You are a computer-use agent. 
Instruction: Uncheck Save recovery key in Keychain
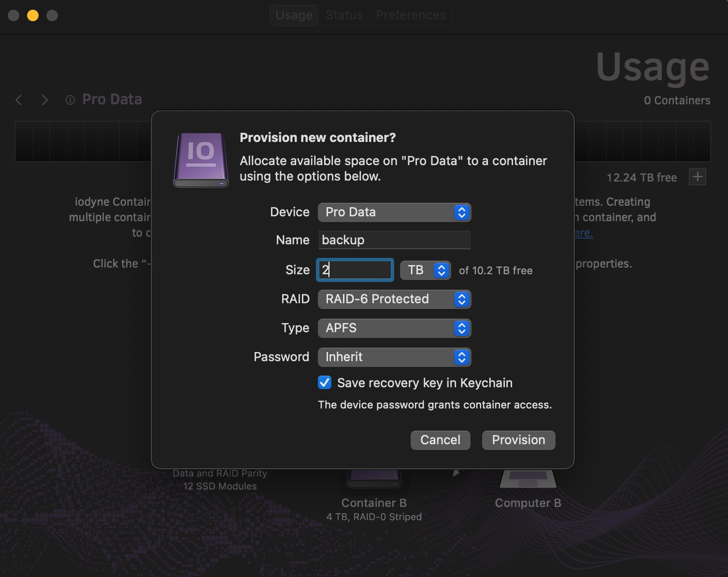click(325, 382)
